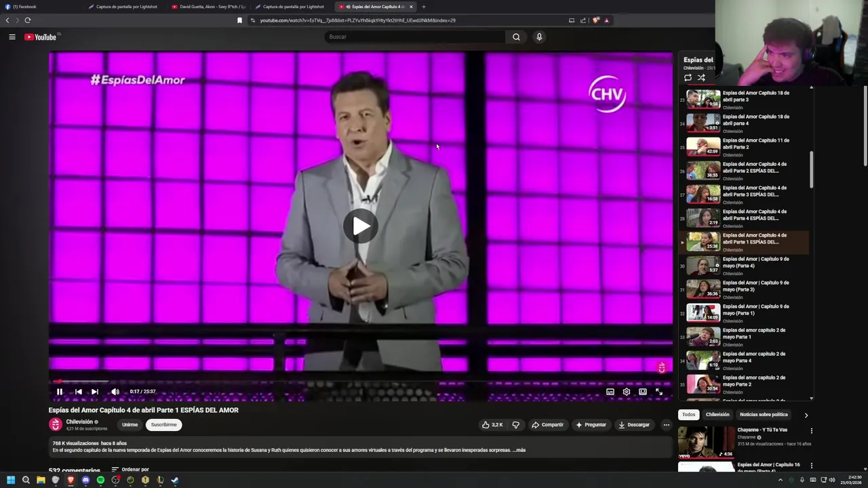Select the Todos filter chip
Screen dimensions: 868x488
(688, 415)
